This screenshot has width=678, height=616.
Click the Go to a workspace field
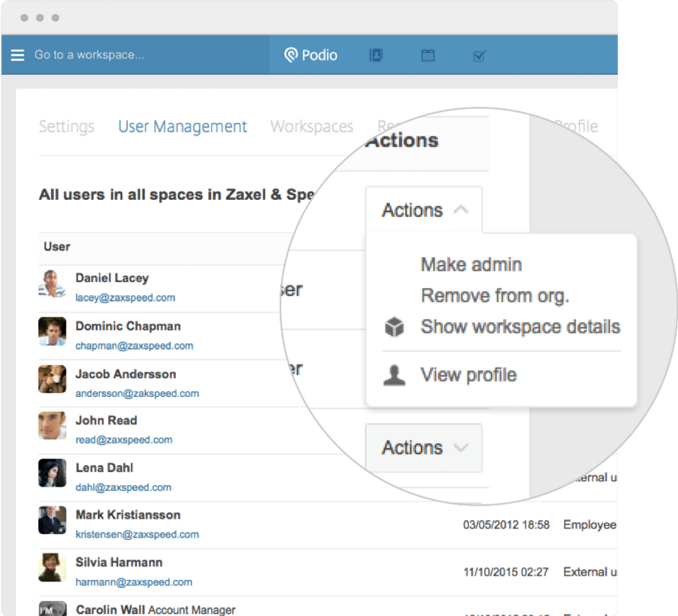click(90, 55)
